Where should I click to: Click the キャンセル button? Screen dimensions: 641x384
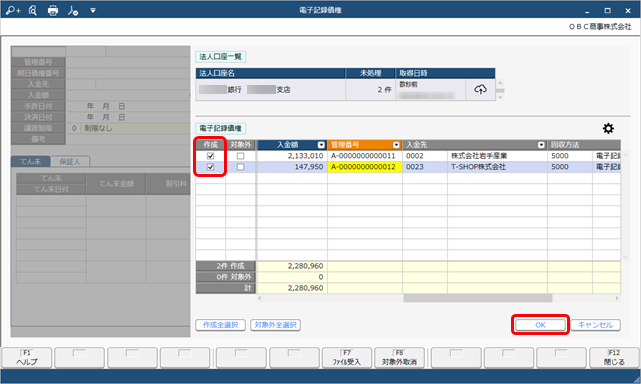595,325
